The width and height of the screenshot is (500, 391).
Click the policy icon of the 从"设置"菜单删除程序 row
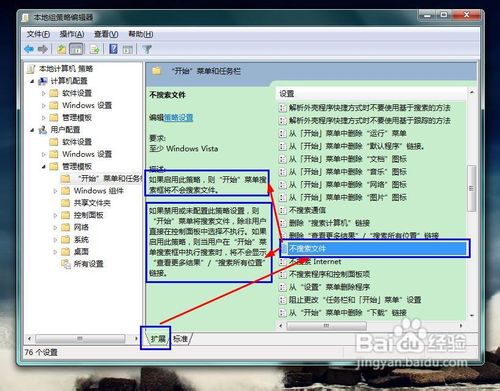pyautogui.click(x=282, y=287)
